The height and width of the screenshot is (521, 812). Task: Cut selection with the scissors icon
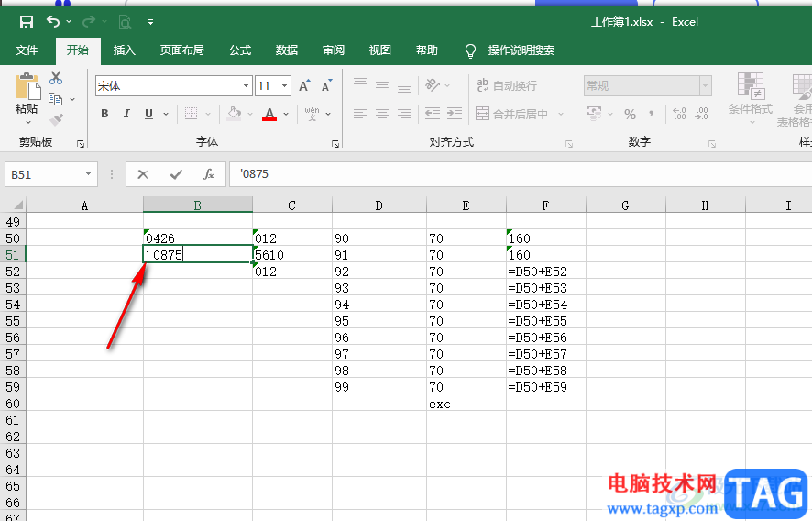[56, 78]
